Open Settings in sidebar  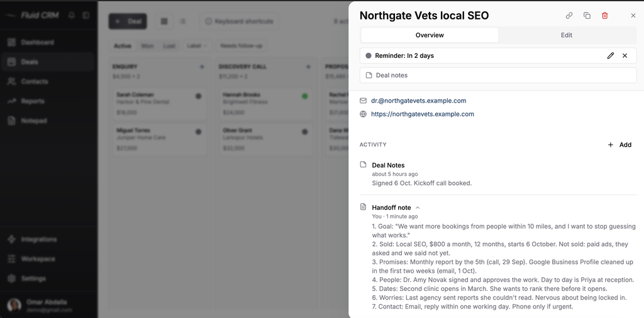click(48, 278)
